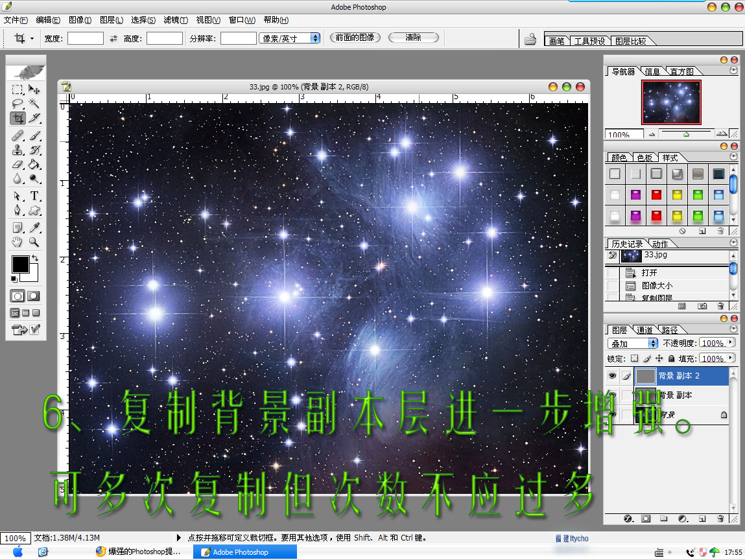Image resolution: width=745 pixels, height=560 pixels.
Task: Toggle history brush source for 图像大小 state
Action: click(x=613, y=285)
